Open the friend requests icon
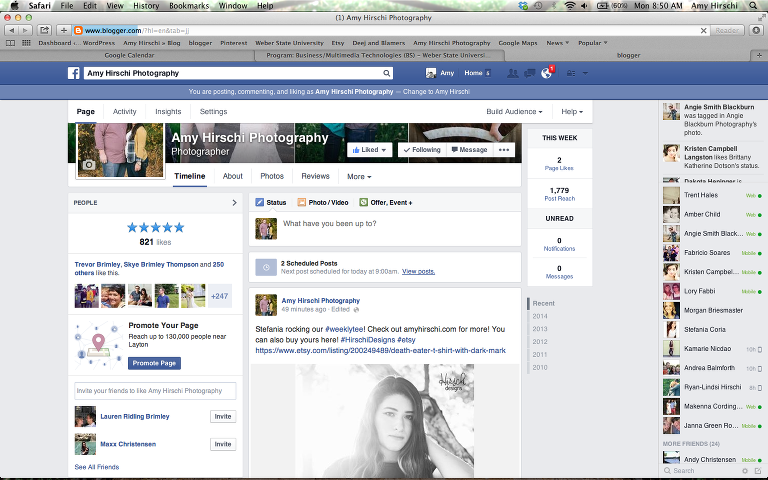768x480 pixels. click(x=512, y=73)
